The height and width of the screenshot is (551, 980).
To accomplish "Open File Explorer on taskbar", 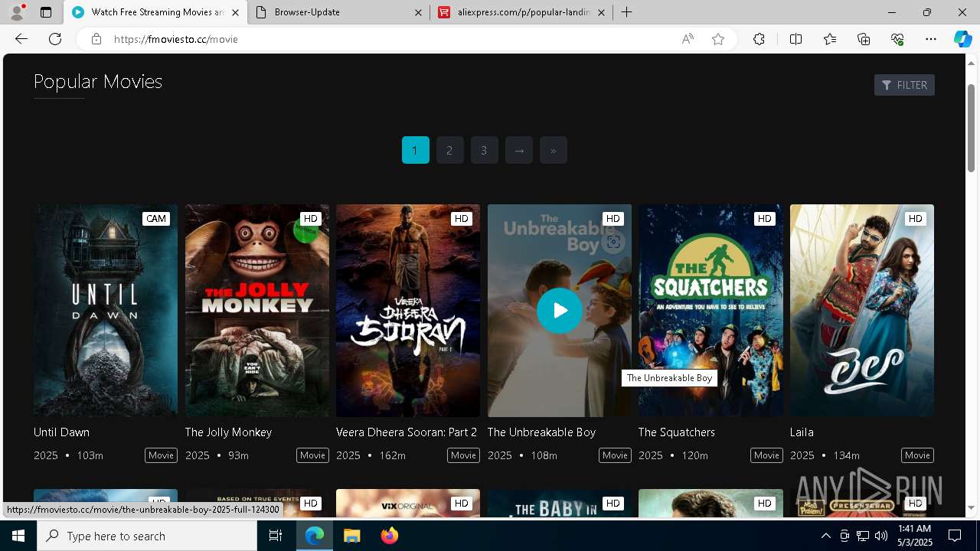I will (351, 536).
